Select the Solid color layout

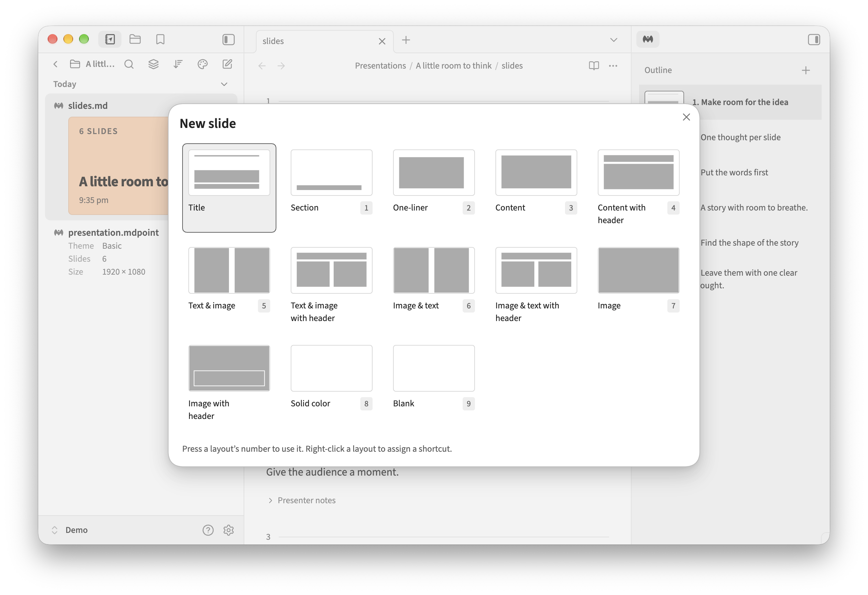331,383
